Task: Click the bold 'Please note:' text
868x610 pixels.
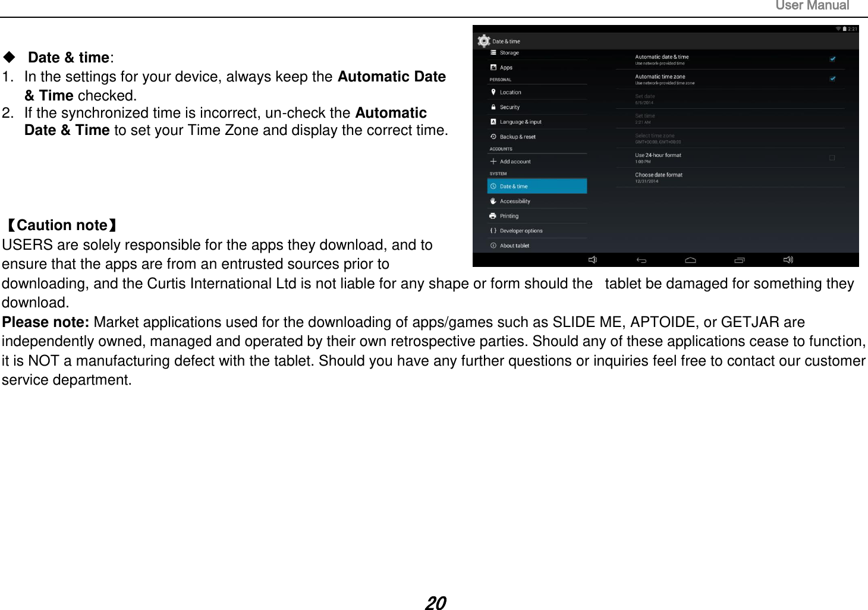Action: pos(46,322)
